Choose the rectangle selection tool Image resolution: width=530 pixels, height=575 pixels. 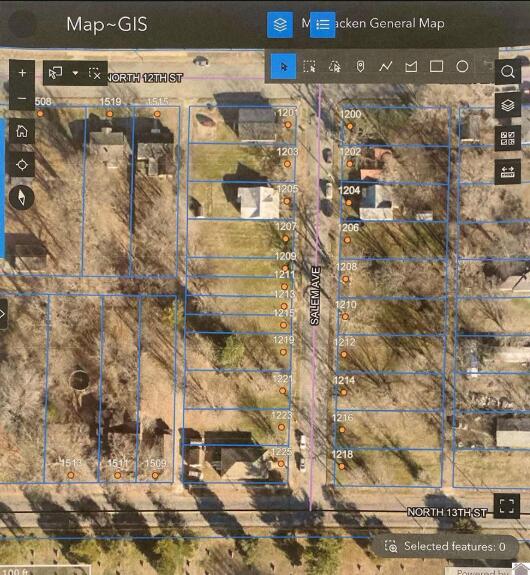[436, 66]
